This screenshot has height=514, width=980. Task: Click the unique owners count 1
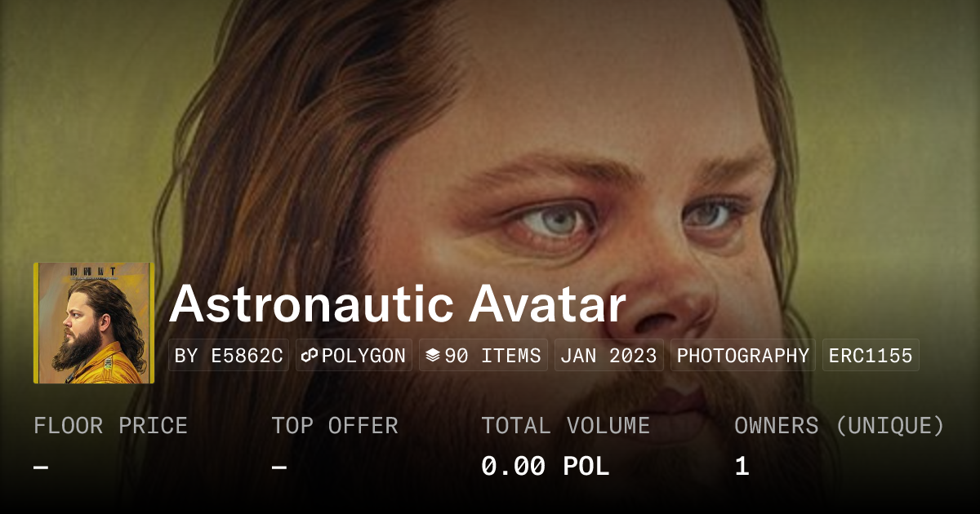point(742,467)
